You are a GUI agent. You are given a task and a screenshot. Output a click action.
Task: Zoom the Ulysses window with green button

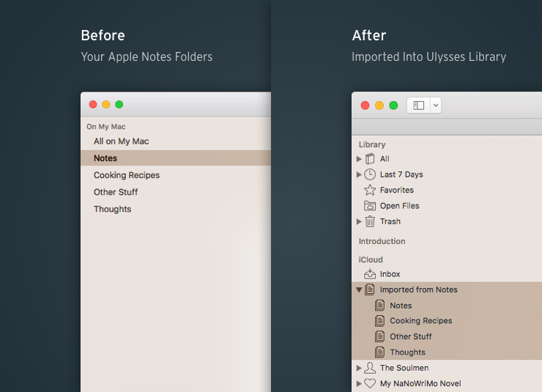tap(393, 106)
